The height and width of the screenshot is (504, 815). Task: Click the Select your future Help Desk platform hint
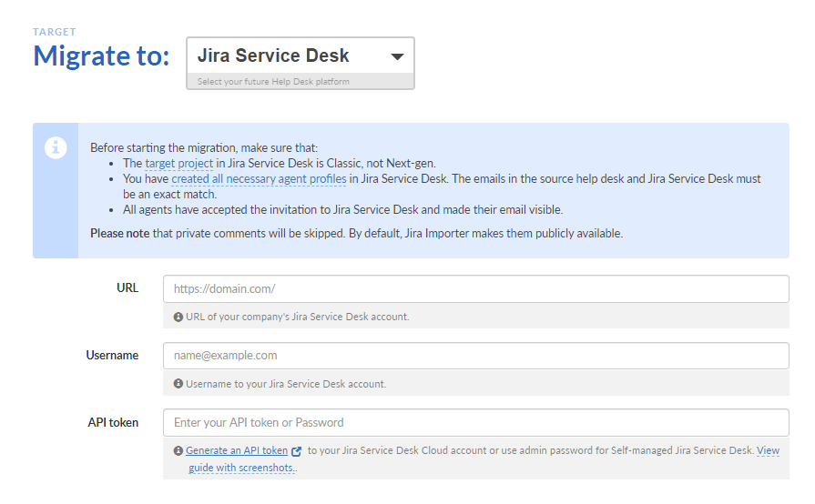click(273, 82)
